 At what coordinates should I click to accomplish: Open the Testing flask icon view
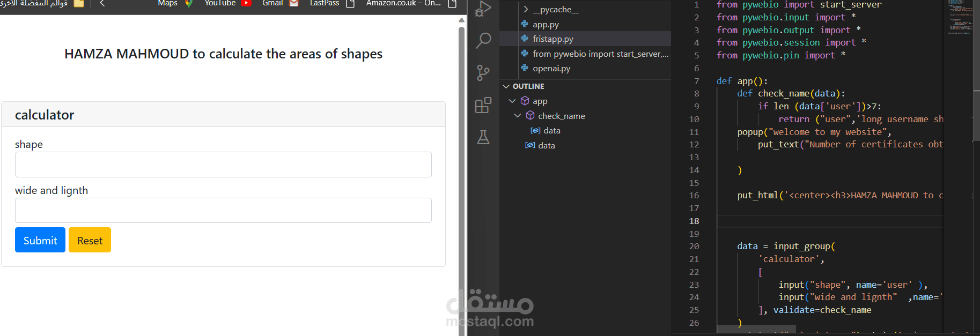(x=483, y=138)
